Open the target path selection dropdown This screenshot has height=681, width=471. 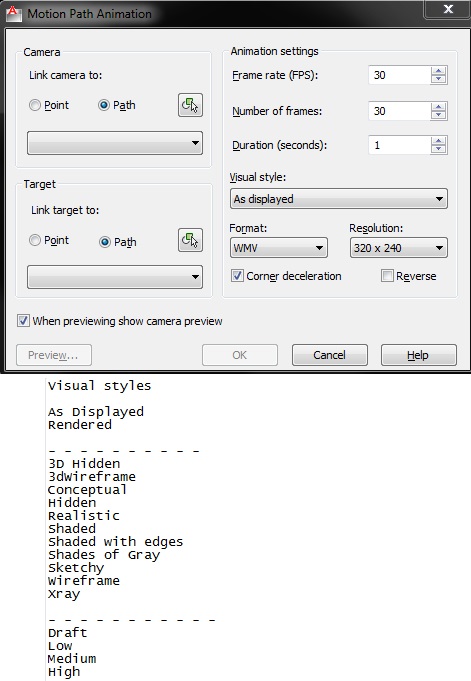(x=115, y=277)
